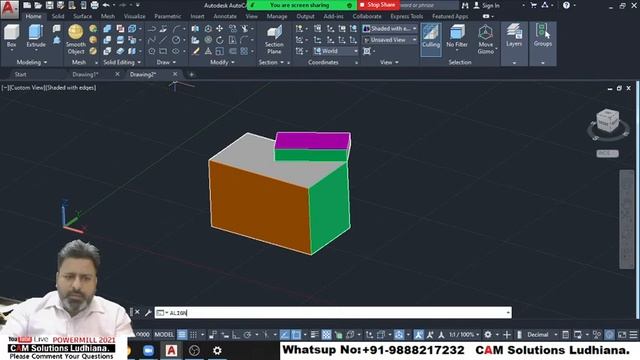Viewport: 640px width, 360px height.
Task: Open the World UCS dropdown
Action: 336,51
